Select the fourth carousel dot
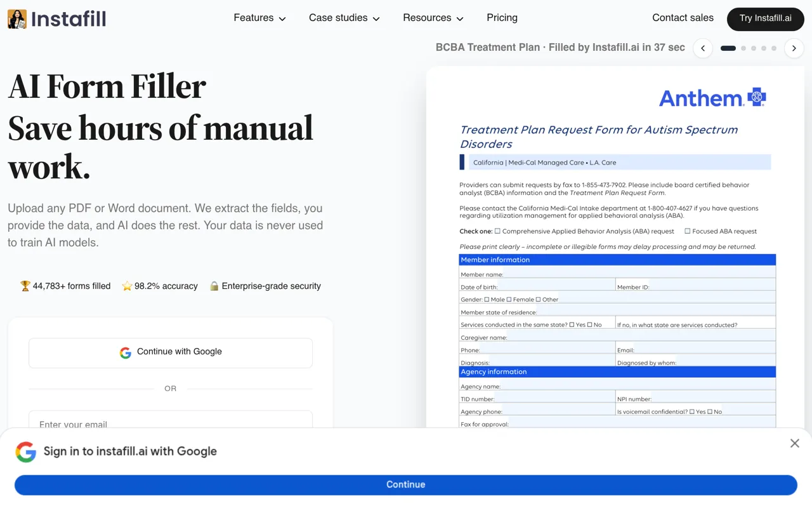Viewport: 812px width, 508px height. (x=764, y=48)
